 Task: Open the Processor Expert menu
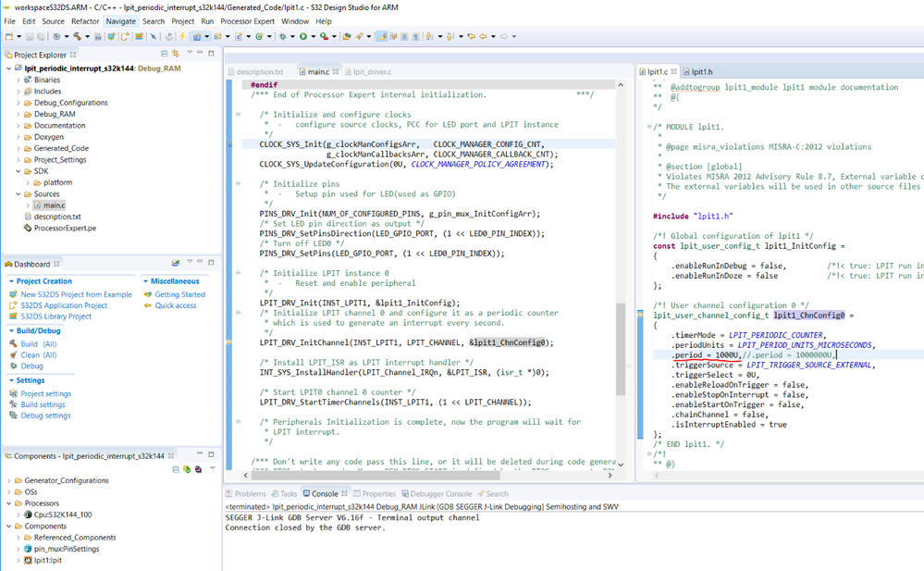247,21
